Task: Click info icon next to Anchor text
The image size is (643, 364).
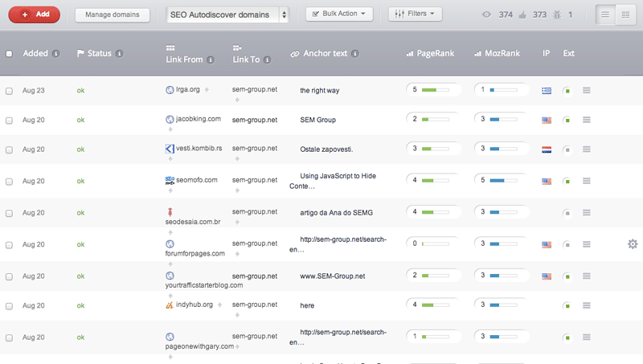Action: click(355, 54)
